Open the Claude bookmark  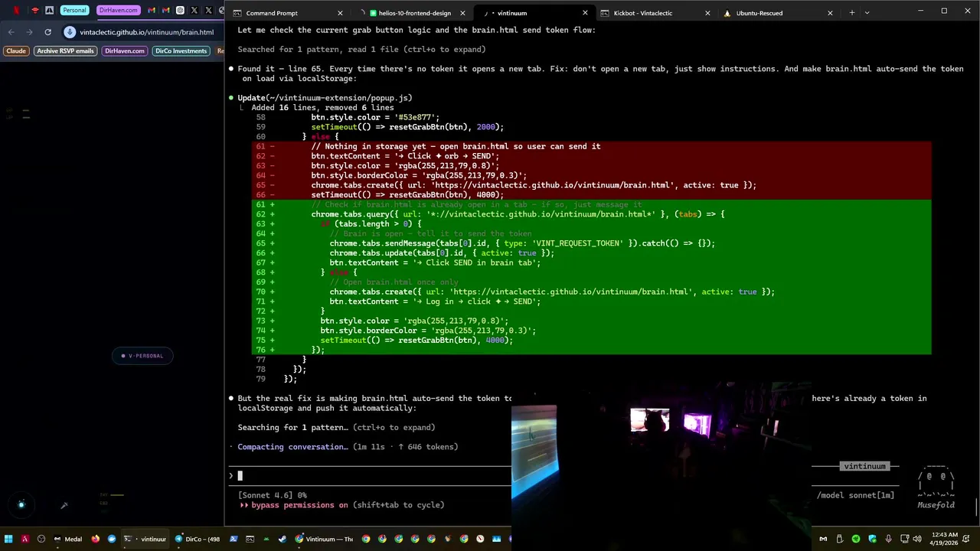click(x=16, y=51)
